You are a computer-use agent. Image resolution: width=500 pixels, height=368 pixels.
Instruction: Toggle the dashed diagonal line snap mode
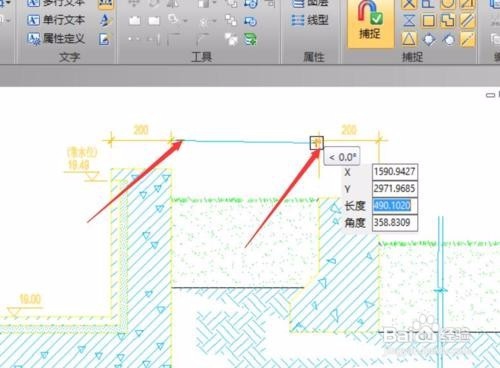point(467,39)
